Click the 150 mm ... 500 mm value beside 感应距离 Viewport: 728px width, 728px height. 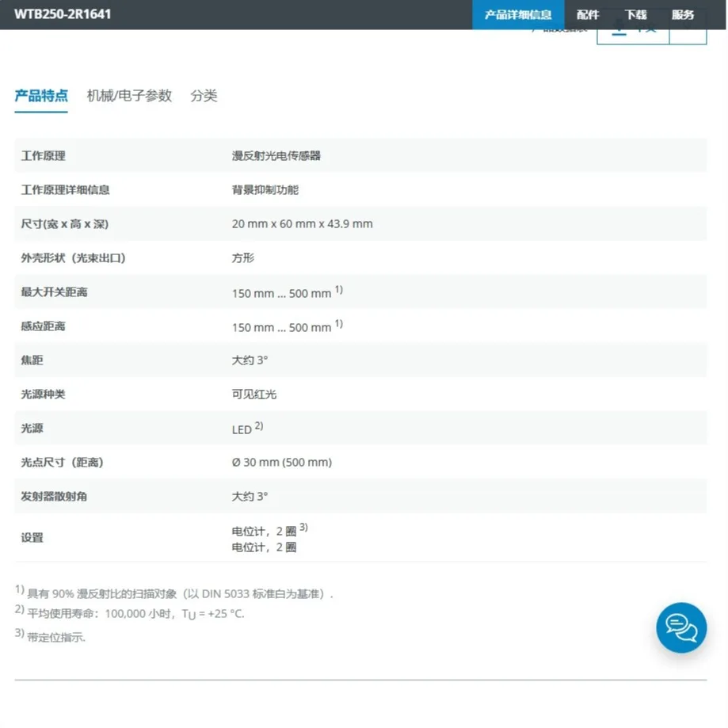coord(288,326)
